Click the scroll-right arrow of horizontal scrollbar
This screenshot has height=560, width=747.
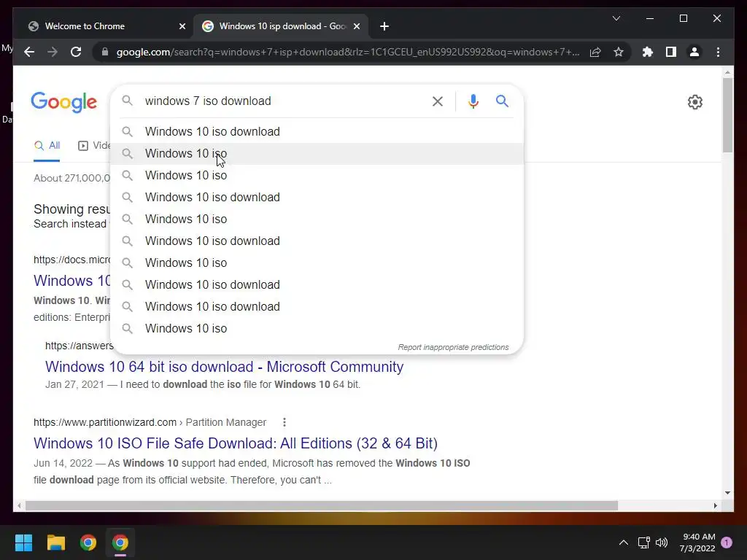pos(715,506)
